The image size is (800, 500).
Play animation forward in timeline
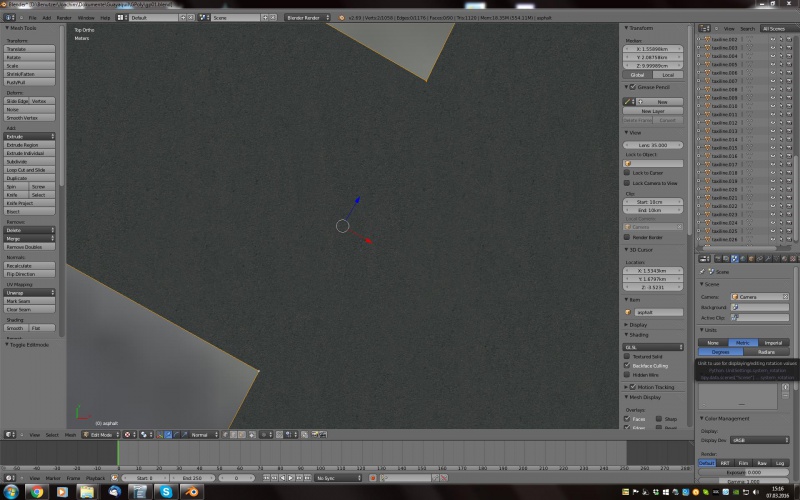(x=290, y=478)
